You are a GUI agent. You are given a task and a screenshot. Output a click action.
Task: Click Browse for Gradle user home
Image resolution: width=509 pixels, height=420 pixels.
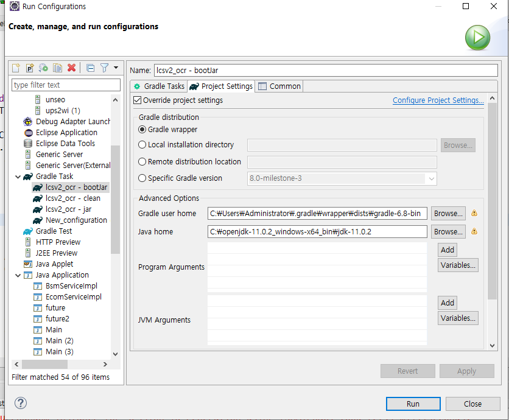pyautogui.click(x=448, y=214)
